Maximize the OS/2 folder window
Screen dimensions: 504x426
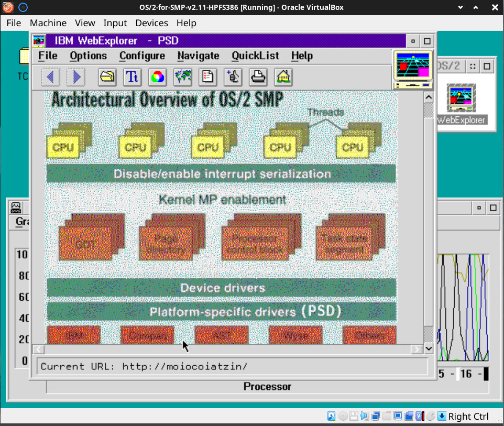coord(487,67)
